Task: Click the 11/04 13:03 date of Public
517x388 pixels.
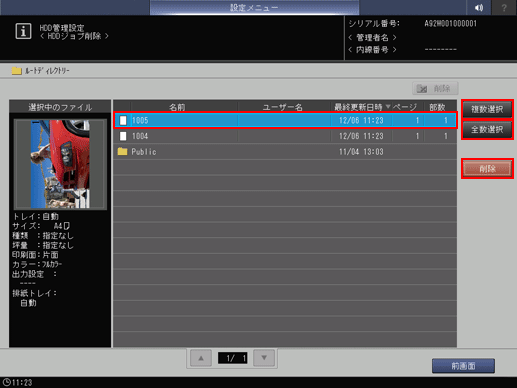Action: point(361,152)
